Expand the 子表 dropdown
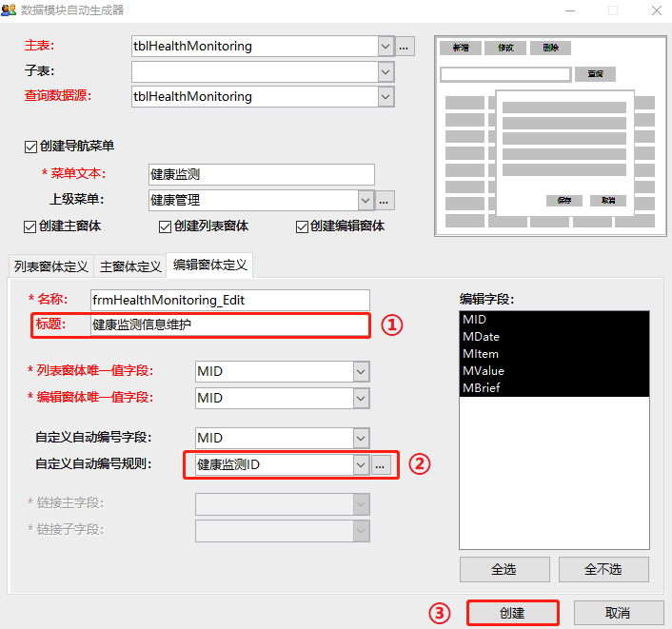This screenshot has width=672, height=629. [x=385, y=72]
